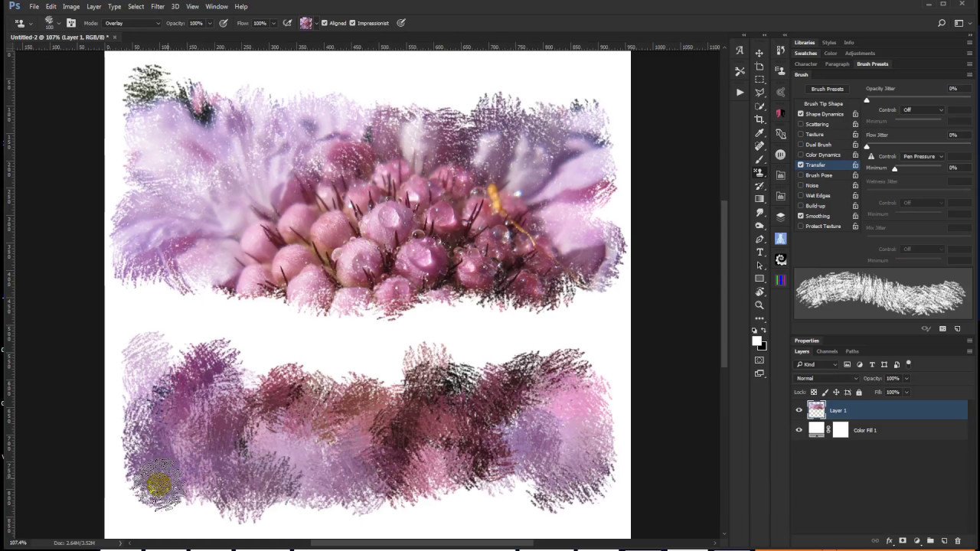The height and width of the screenshot is (551, 980).
Task: Delete layer using trash icon
Action: tap(957, 541)
